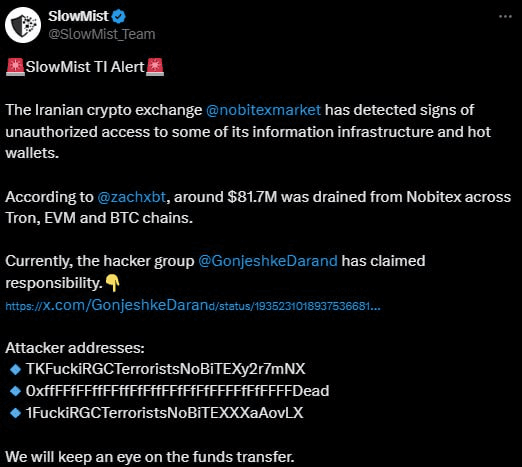The height and width of the screenshot is (467, 522).
Task: Open the @zachxbt mention
Action: click(x=132, y=197)
